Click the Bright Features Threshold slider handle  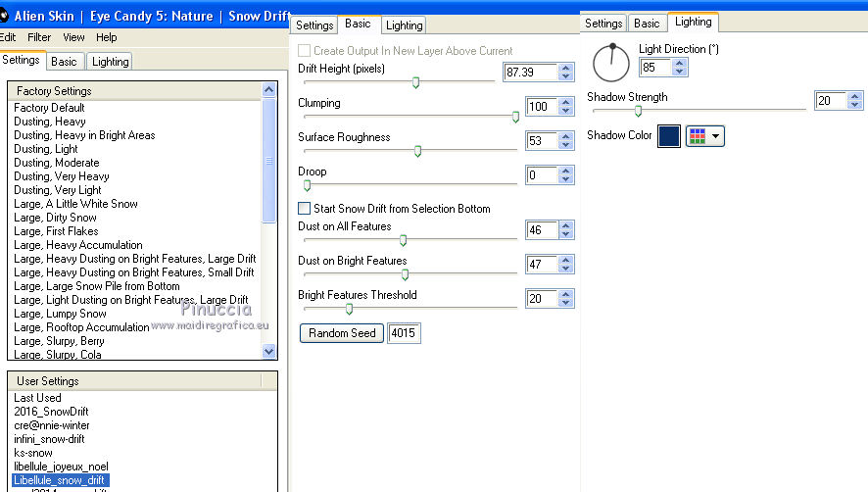[x=350, y=309]
